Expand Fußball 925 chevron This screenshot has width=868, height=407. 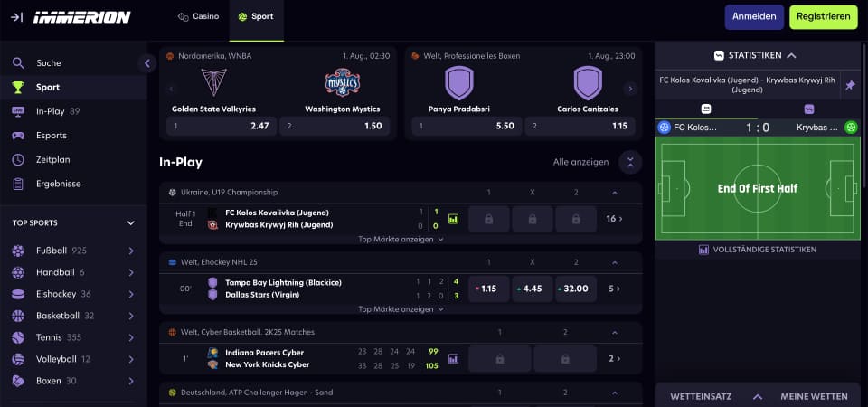click(x=131, y=251)
